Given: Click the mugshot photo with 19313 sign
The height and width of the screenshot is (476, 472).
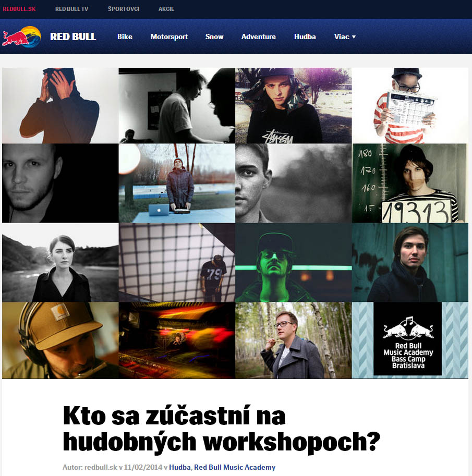Looking at the screenshot, I should (x=410, y=184).
